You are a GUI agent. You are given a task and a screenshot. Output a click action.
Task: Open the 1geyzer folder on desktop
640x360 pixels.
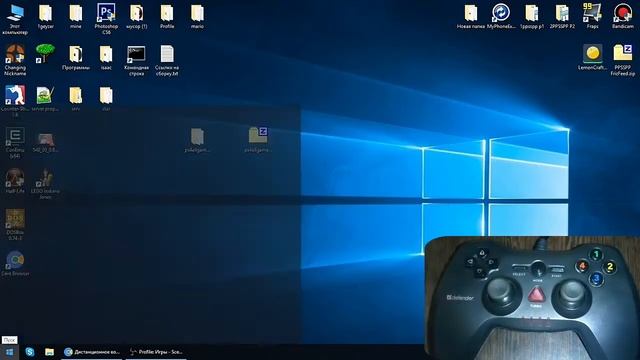coord(45,17)
